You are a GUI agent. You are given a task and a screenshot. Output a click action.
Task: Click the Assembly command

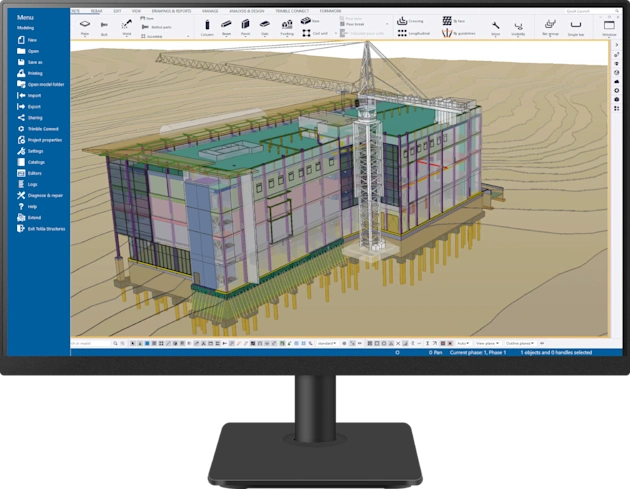point(152,36)
